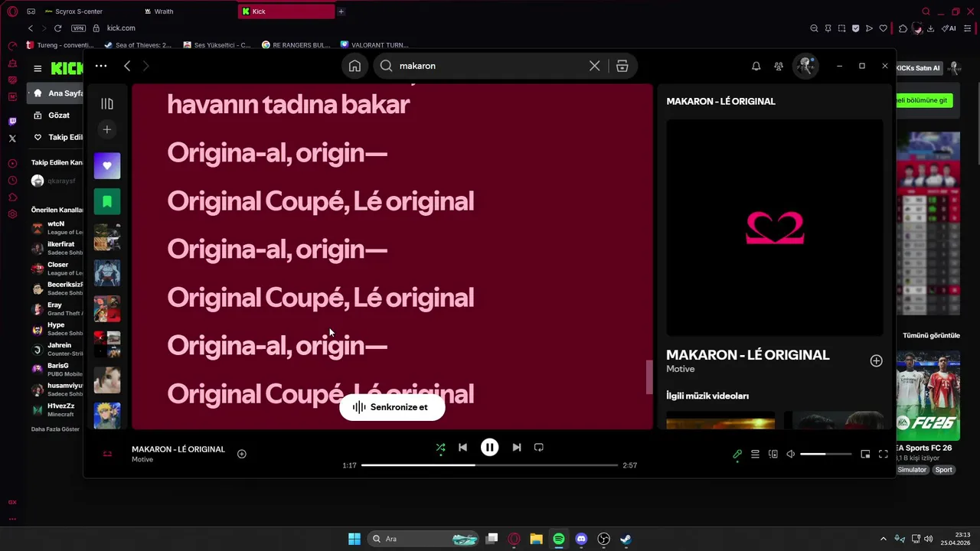
Task: Reload the kick.com page
Action: coord(57,28)
